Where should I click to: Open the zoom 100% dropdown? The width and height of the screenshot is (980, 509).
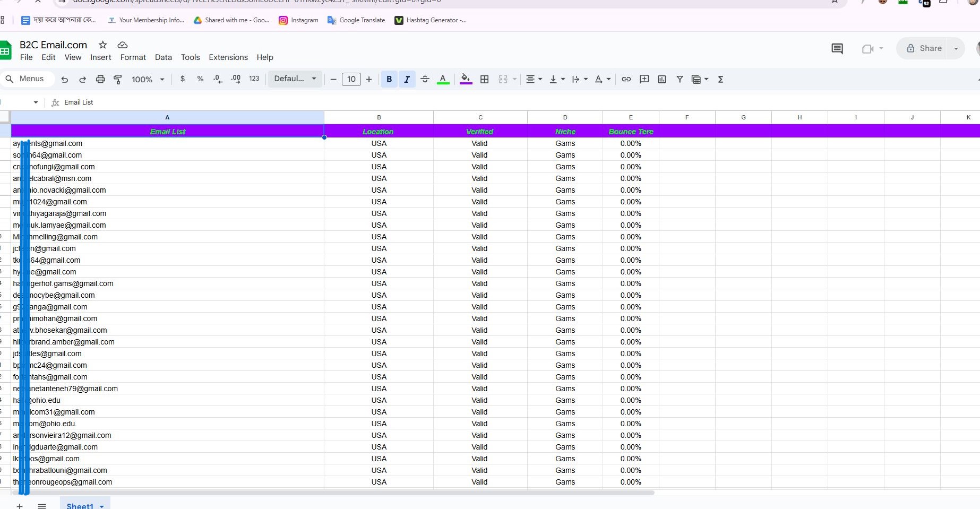[x=148, y=79]
